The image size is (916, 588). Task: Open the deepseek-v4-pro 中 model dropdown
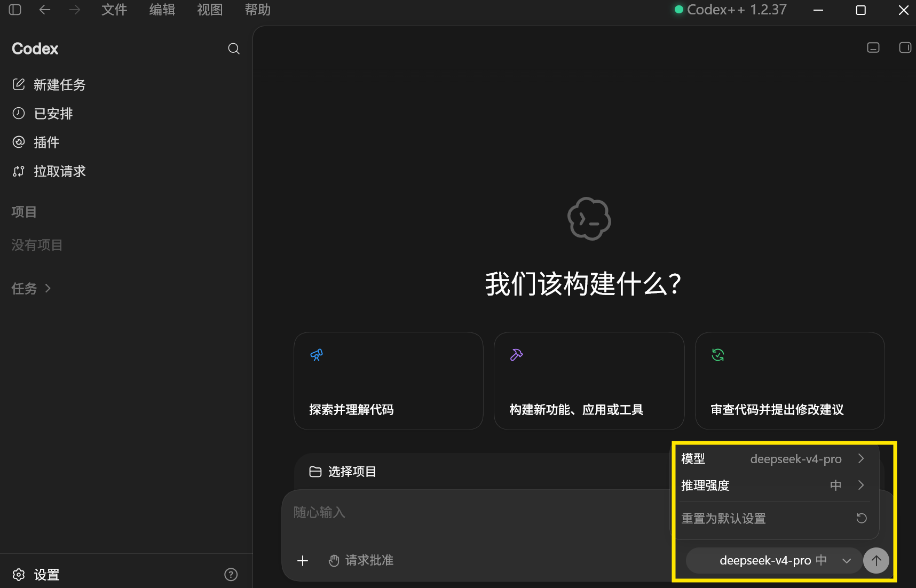click(774, 561)
